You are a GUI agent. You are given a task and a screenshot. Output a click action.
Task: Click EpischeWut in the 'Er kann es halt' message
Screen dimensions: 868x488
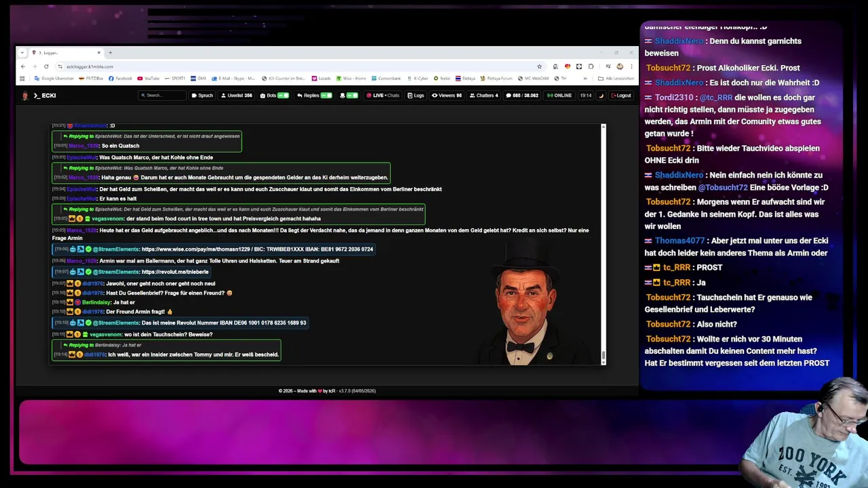[x=82, y=199]
